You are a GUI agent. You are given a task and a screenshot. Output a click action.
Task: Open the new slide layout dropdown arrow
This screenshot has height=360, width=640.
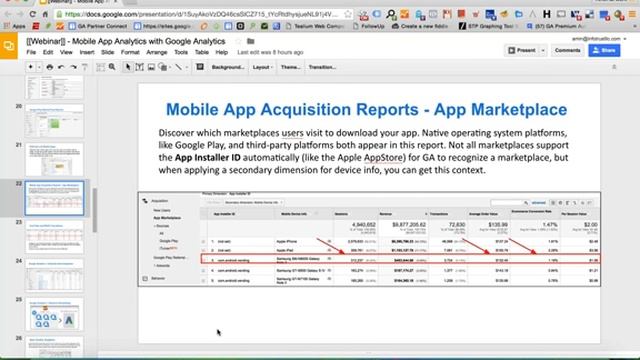pyautogui.click(x=39, y=67)
